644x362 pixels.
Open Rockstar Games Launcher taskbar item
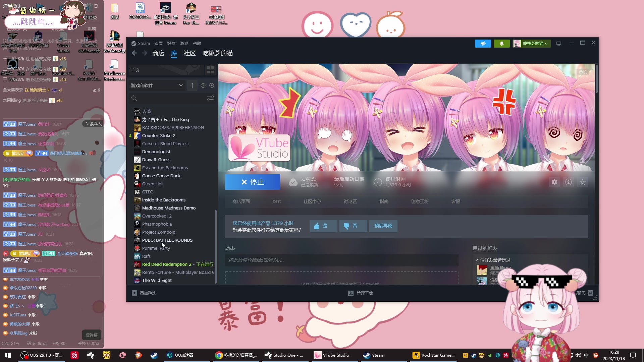point(434,355)
